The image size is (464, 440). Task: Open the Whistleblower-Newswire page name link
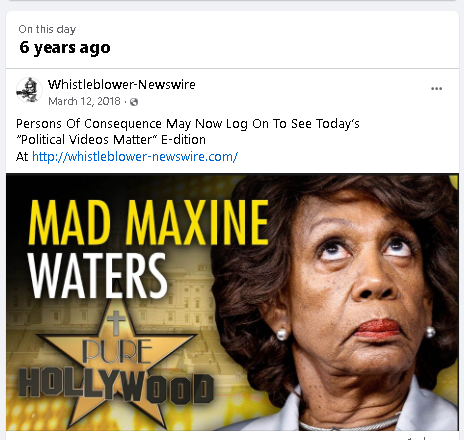[x=121, y=85]
